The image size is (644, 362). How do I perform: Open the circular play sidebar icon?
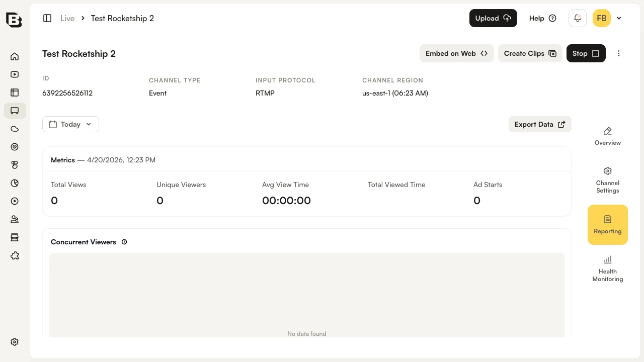coord(15,201)
